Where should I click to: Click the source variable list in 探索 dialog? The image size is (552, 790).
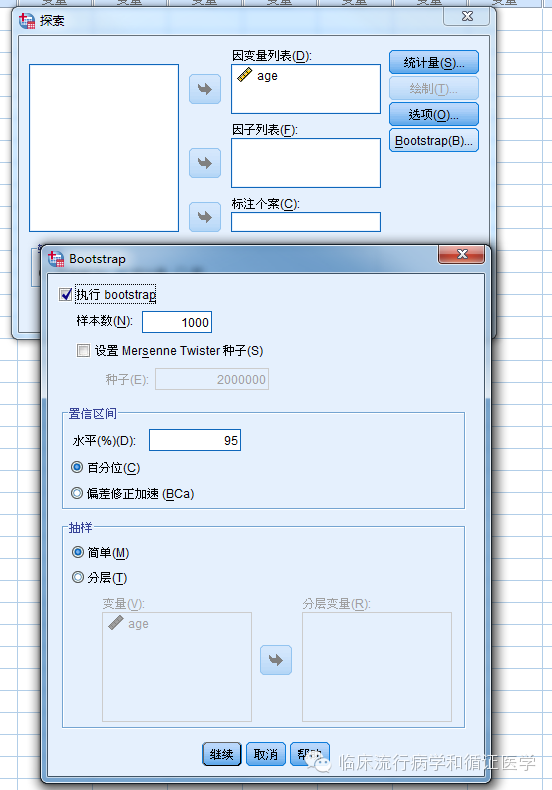(x=104, y=148)
